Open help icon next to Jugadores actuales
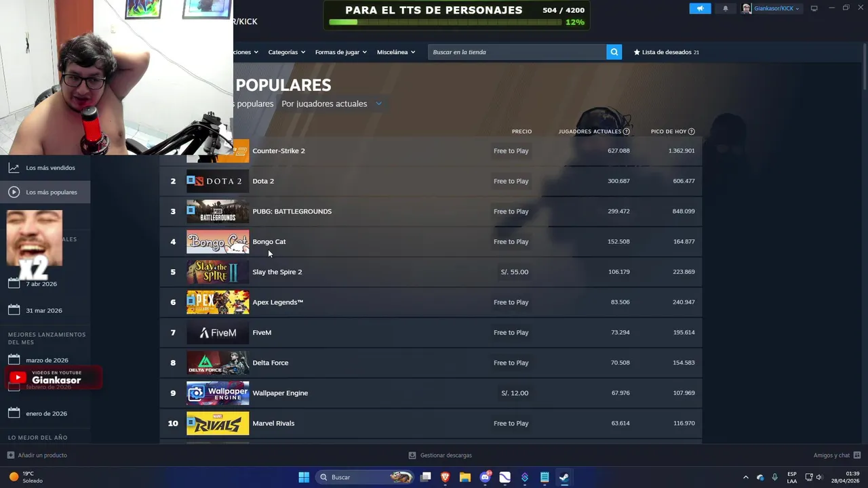 [626, 131]
